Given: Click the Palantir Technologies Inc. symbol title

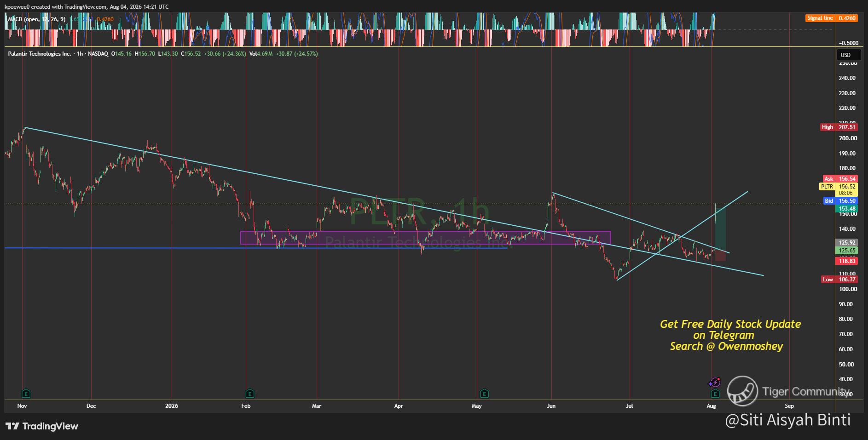Looking at the screenshot, I should [x=40, y=54].
